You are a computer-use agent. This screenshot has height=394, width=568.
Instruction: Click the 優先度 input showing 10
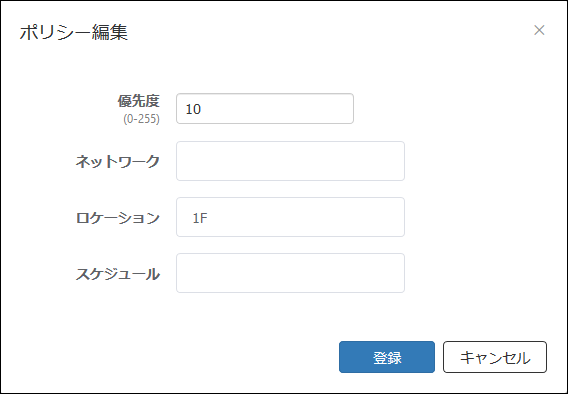(x=265, y=109)
